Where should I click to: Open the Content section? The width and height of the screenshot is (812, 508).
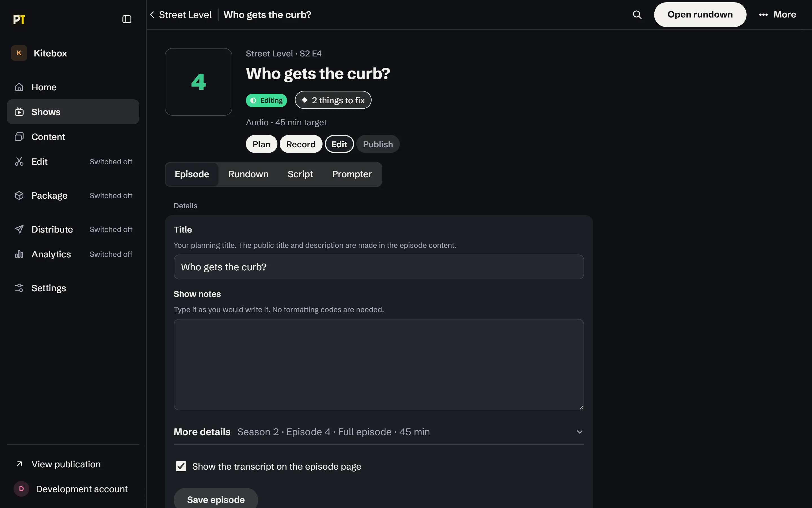(x=73, y=137)
